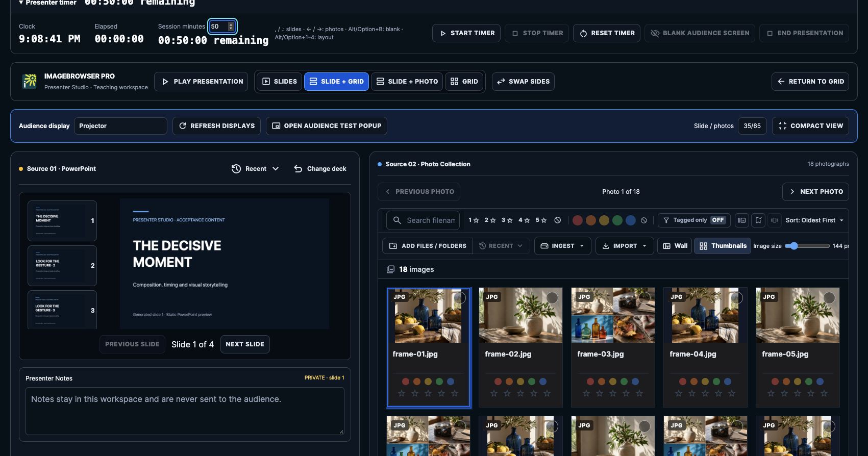
Task: Clear the star rating filter icon
Action: click(558, 220)
